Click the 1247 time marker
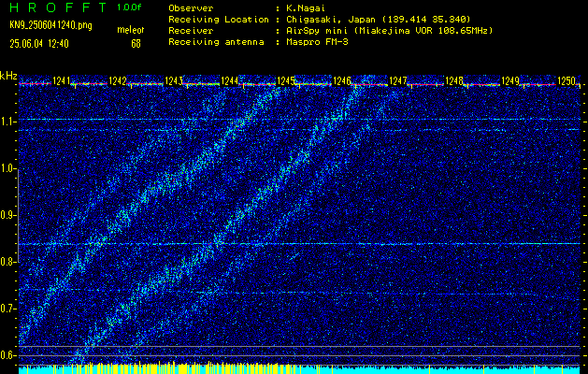Viewport: 588px width, 374px height. pos(398,80)
